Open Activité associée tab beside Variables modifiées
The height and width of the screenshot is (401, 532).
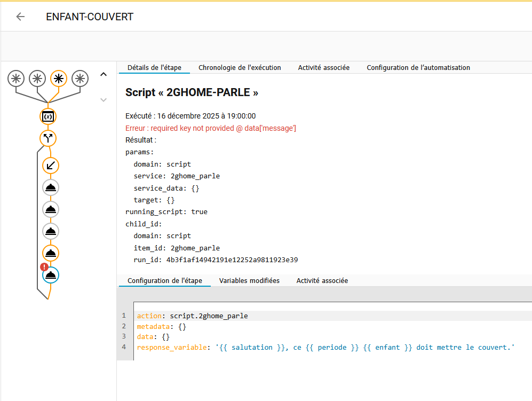[x=322, y=280]
